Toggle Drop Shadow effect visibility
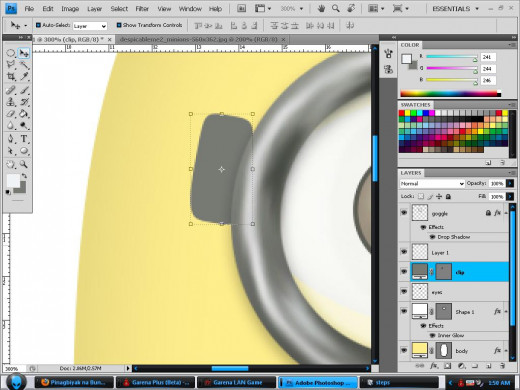This screenshot has height=390, width=520. 432,237
